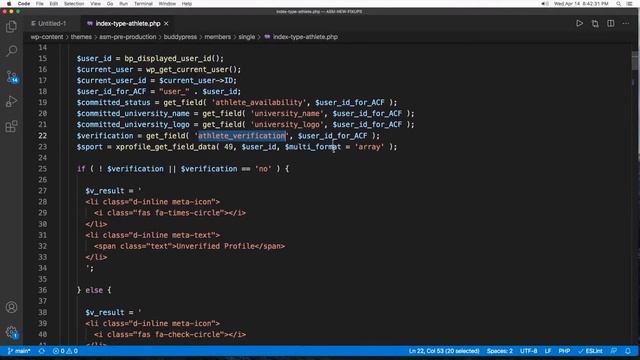Open the Help menu

[x=187, y=4]
